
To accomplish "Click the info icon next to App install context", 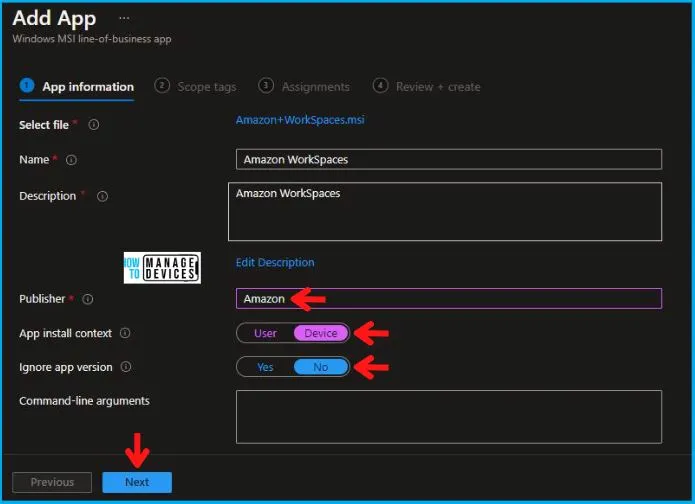I will pyautogui.click(x=125, y=333).
